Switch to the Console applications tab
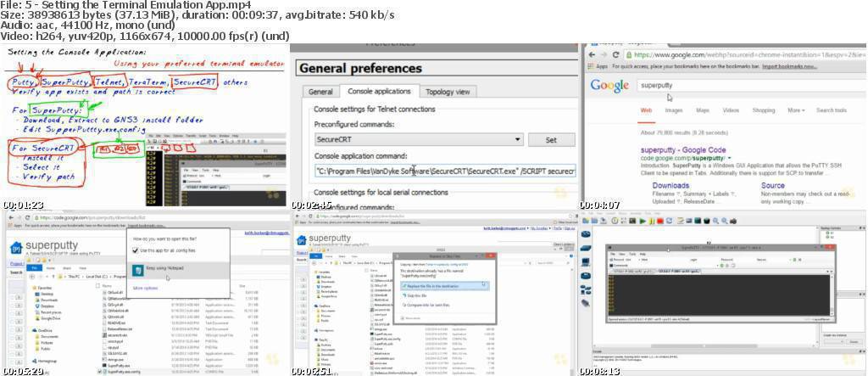Viewport: 868px width, 376px height. (379, 91)
